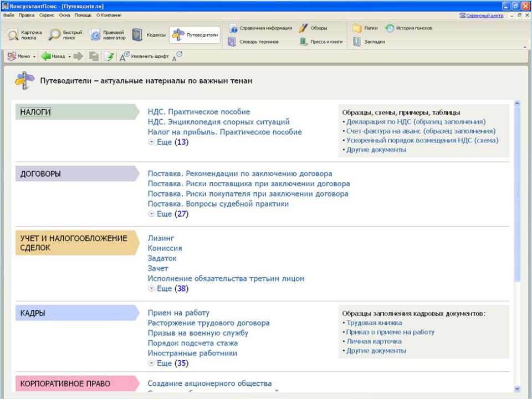
Task: Click the scrollbar down arrow
Action: point(516,389)
